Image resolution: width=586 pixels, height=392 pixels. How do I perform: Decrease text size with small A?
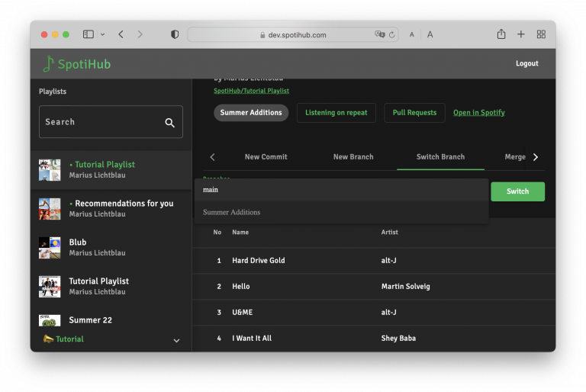pyautogui.click(x=411, y=35)
